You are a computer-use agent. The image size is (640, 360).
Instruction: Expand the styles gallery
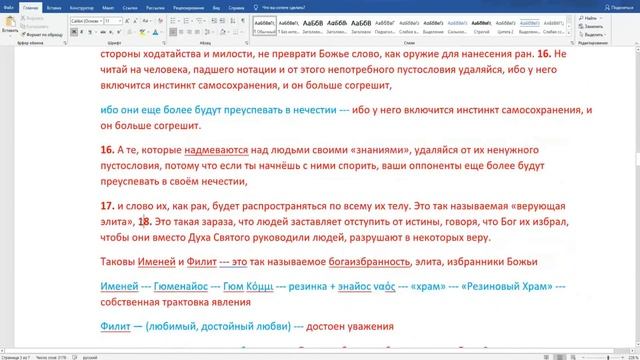tap(569, 33)
